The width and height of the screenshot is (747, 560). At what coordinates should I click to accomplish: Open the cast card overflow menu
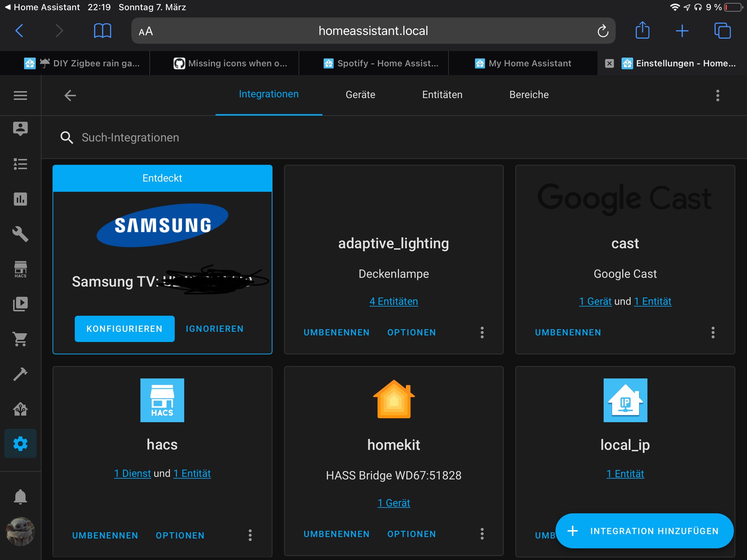[x=713, y=332]
